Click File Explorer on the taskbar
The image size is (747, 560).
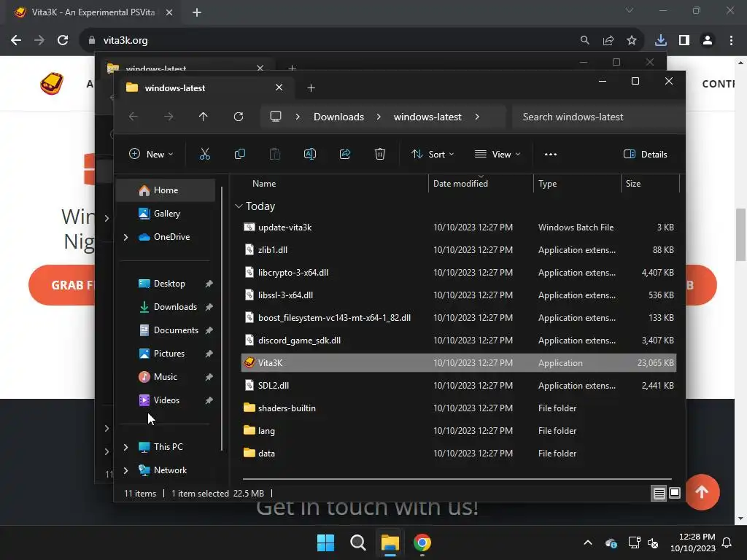pyautogui.click(x=390, y=542)
